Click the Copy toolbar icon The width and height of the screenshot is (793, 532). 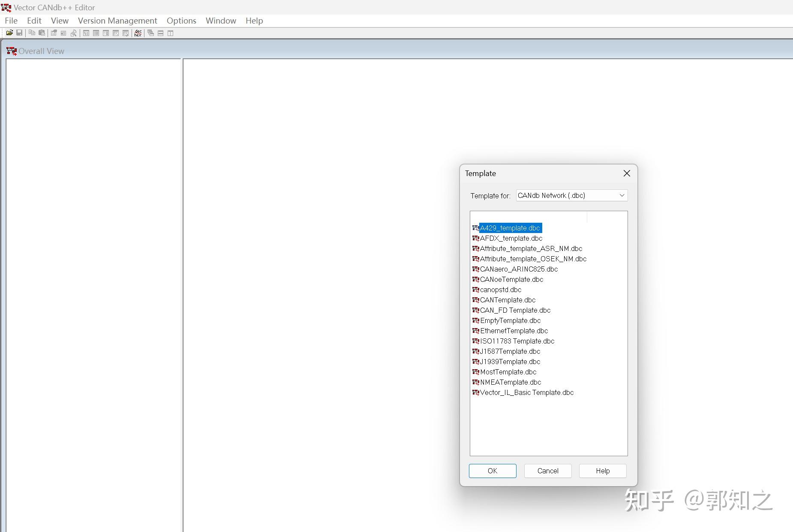pos(32,33)
